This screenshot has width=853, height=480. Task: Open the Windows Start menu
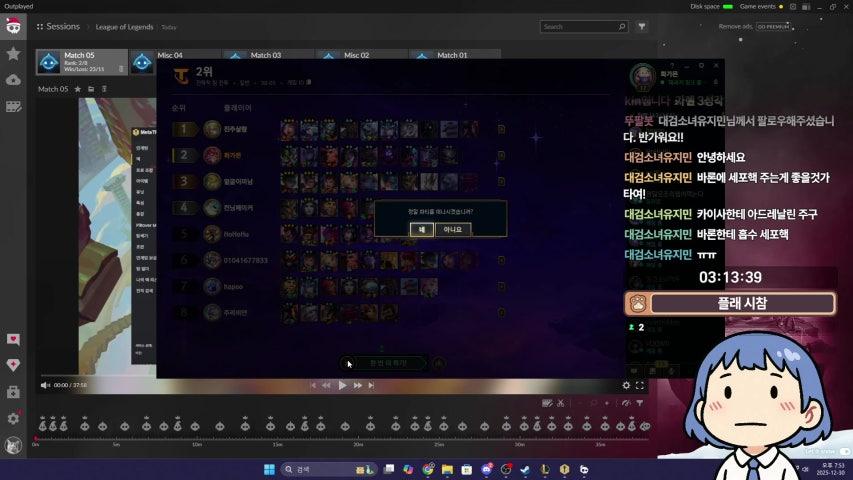(269, 469)
